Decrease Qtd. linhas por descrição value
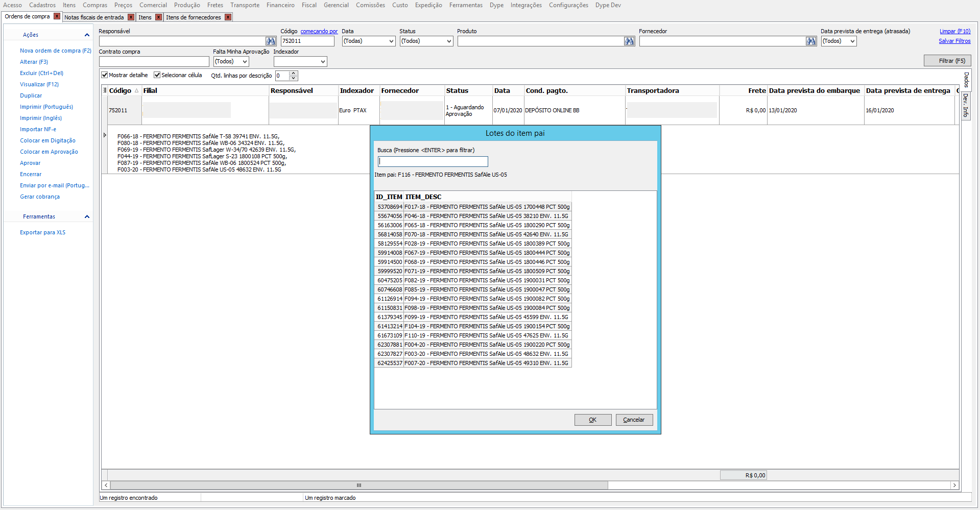The height and width of the screenshot is (510, 980). (x=294, y=78)
